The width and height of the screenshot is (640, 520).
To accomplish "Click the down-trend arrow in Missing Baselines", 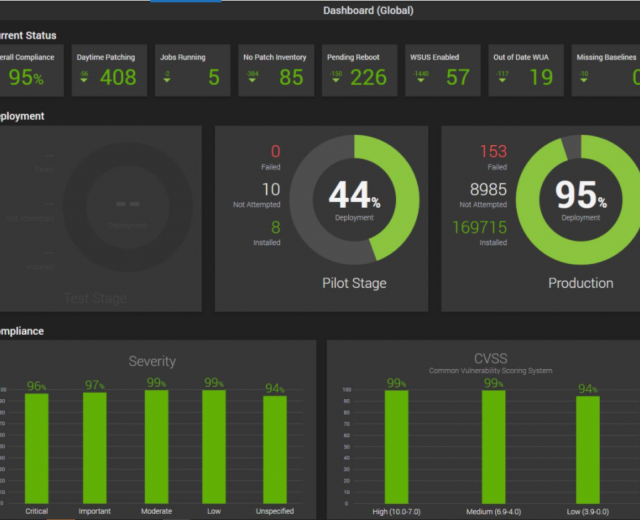I will tap(584, 80).
